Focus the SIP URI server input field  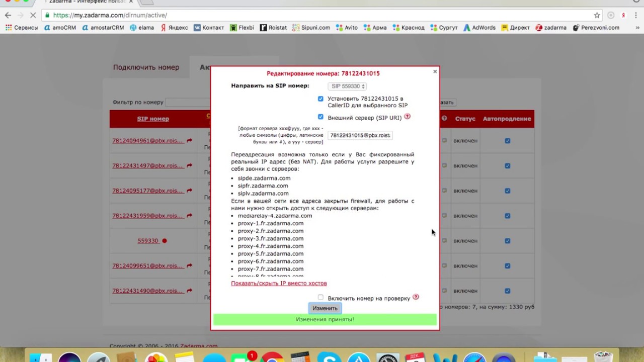coord(360,135)
